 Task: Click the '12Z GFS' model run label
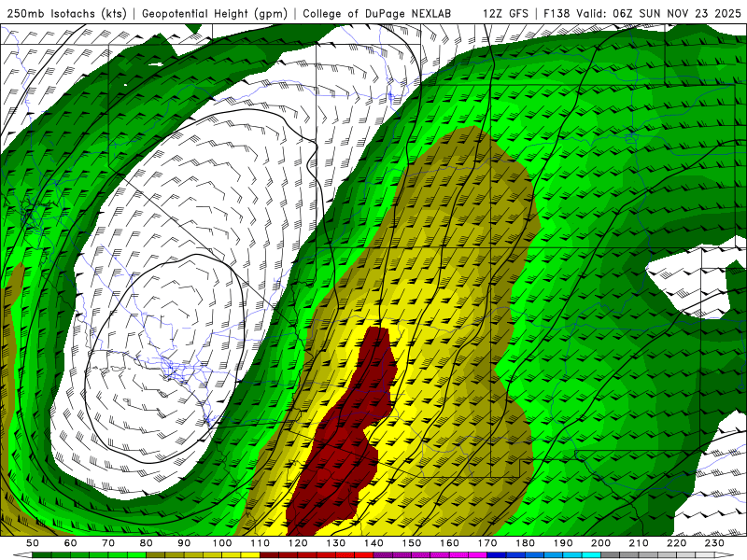(x=505, y=13)
